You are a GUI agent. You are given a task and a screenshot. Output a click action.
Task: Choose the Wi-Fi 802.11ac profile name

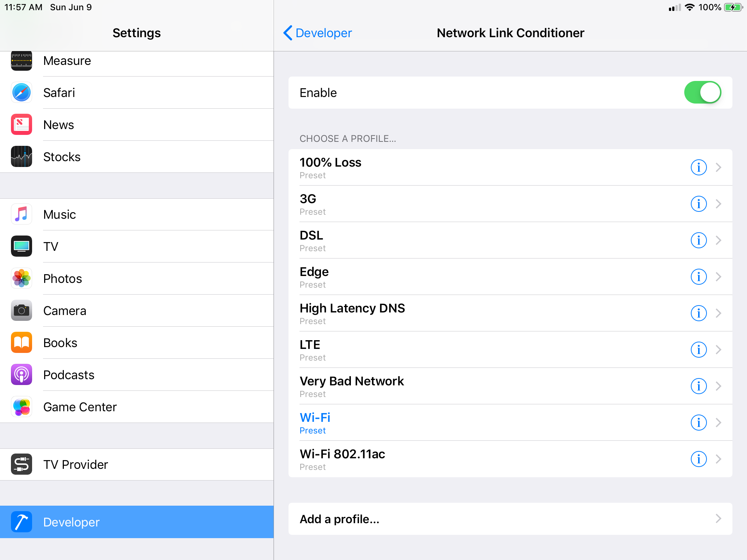point(342,454)
